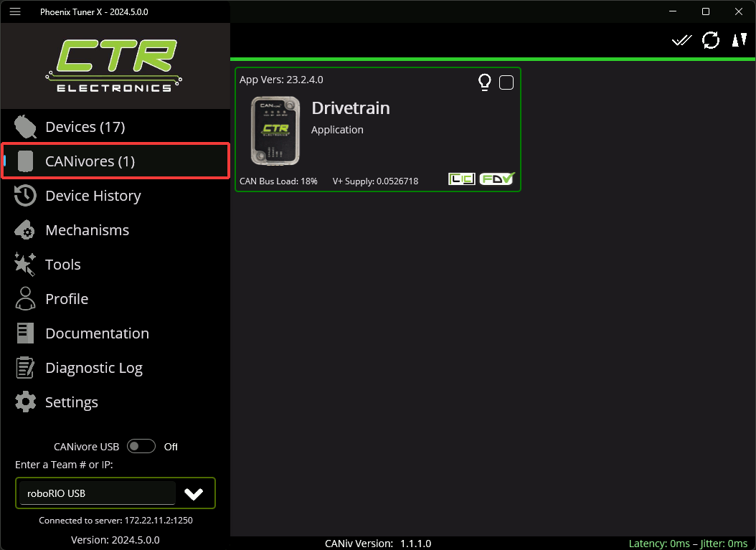756x550 pixels.
Task: Toggle the CANivore USB switch
Action: coord(141,446)
